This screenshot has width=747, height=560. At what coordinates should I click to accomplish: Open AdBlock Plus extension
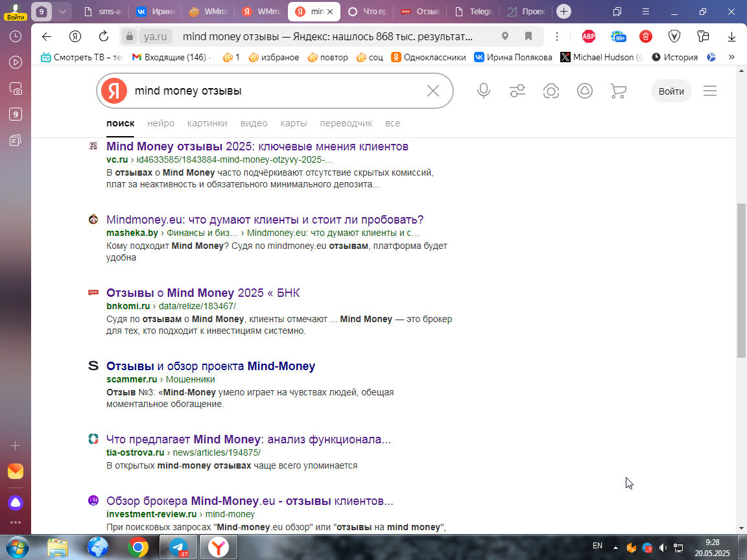(589, 36)
